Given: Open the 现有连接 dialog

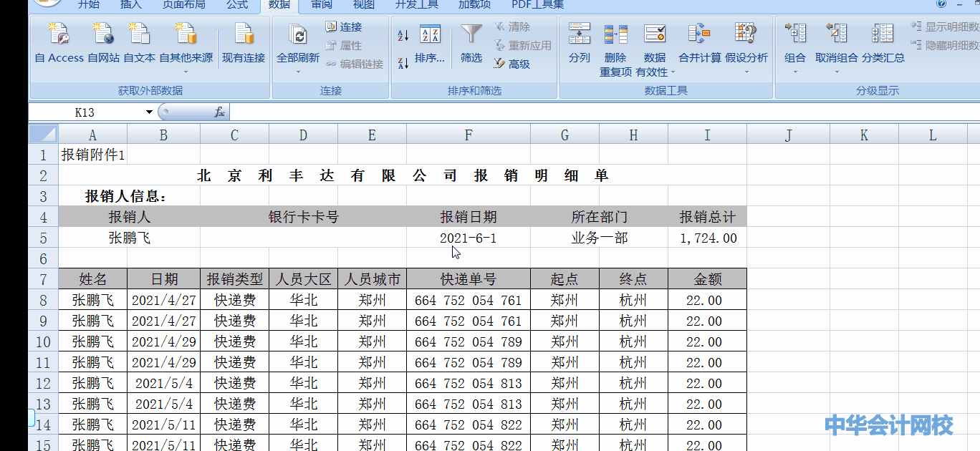Looking at the screenshot, I should [244, 43].
